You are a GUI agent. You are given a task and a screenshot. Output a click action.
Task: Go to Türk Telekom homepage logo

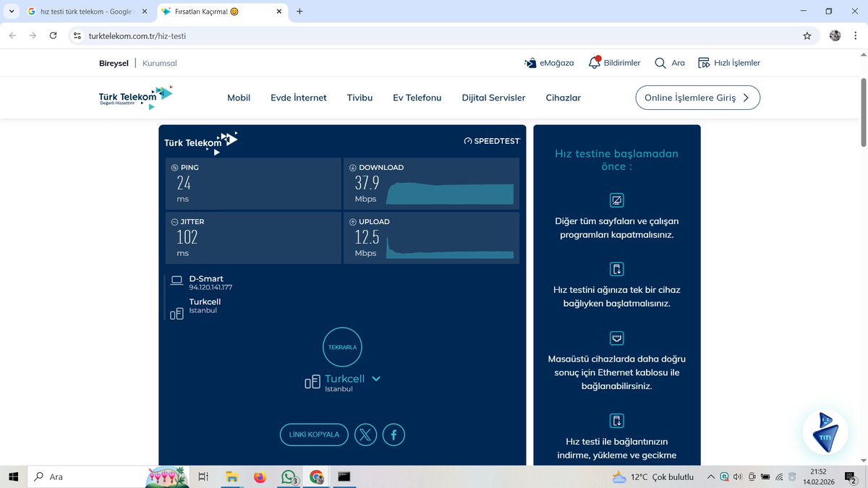coord(136,97)
